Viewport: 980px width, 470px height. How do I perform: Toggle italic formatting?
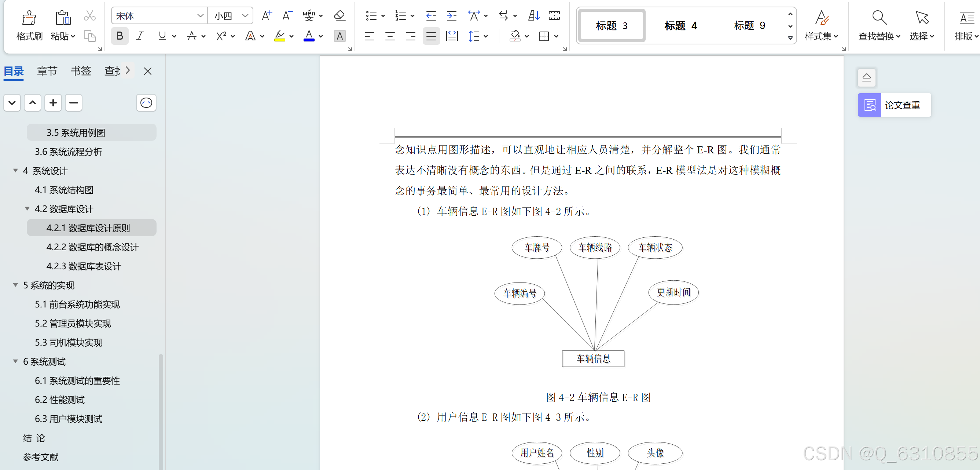(x=140, y=36)
